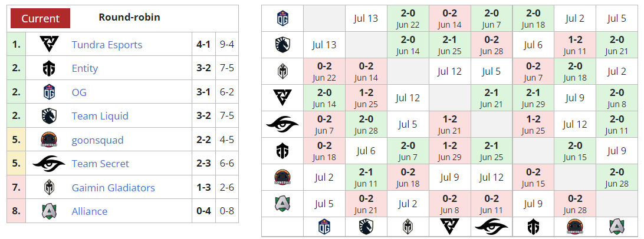Click the OG vs Liquid Jul 13 cell
The width and height of the screenshot is (644, 239).
pyautogui.click(x=366, y=18)
